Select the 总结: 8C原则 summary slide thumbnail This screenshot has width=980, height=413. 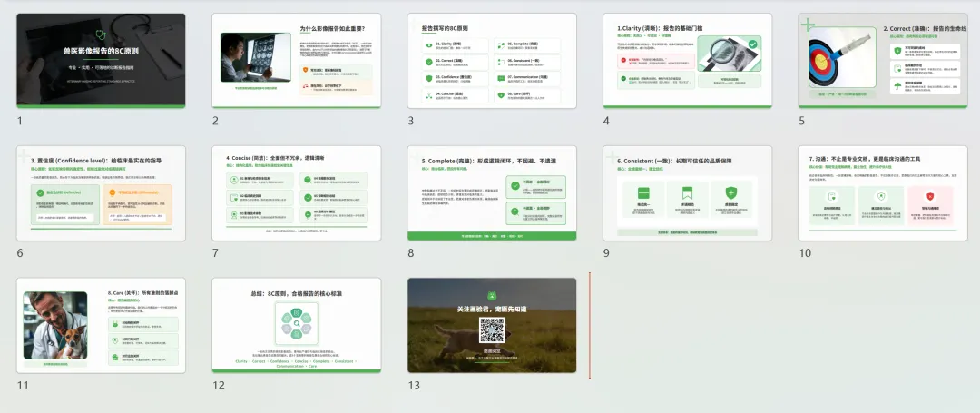click(x=296, y=326)
